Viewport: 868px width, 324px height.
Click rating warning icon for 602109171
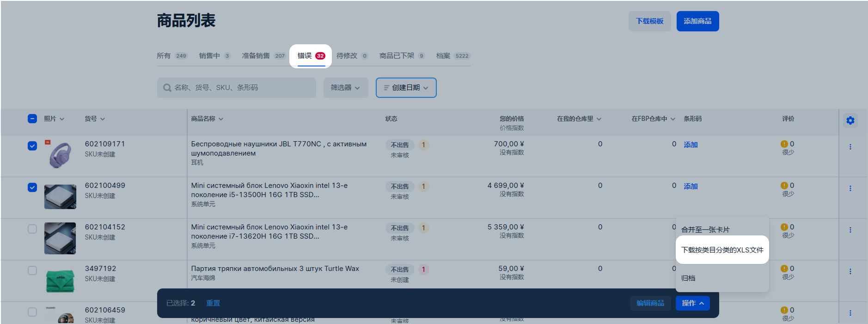tap(784, 144)
